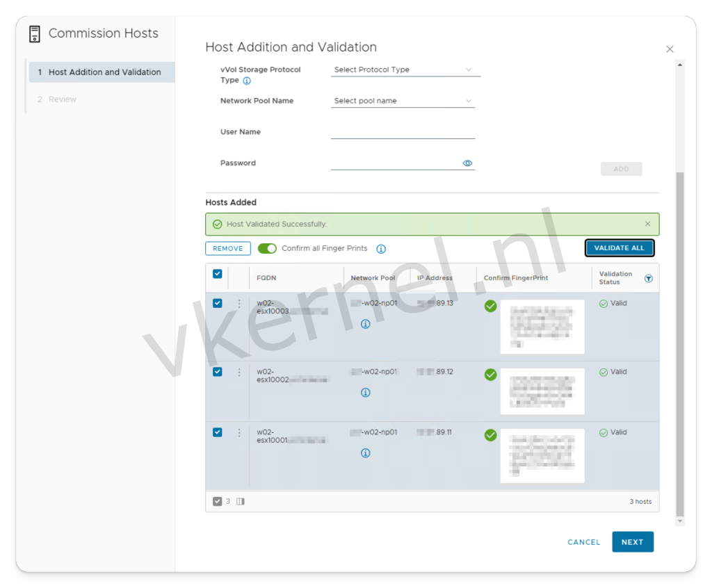Click the User Name input field
Screen dimensions: 712x588
[x=403, y=132]
